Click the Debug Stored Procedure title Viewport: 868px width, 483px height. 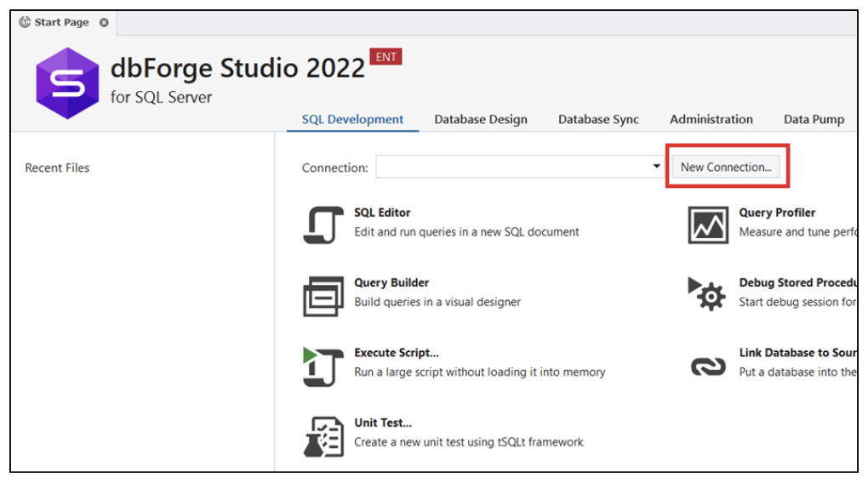click(797, 282)
